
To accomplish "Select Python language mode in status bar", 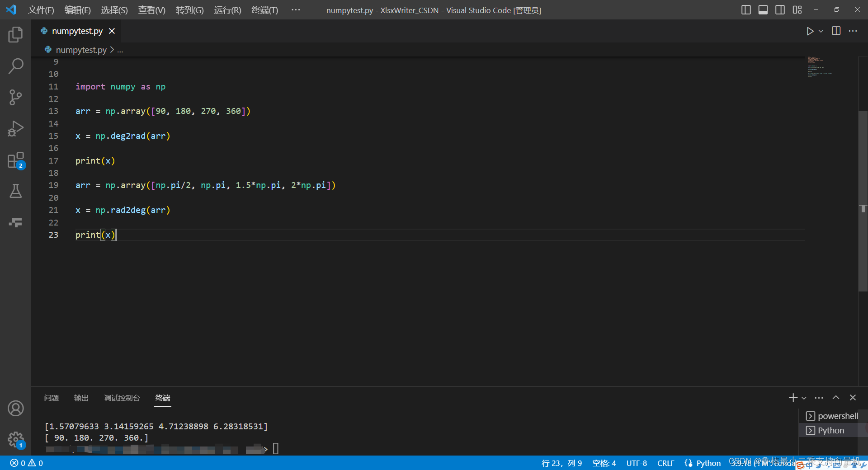I will pos(708,463).
